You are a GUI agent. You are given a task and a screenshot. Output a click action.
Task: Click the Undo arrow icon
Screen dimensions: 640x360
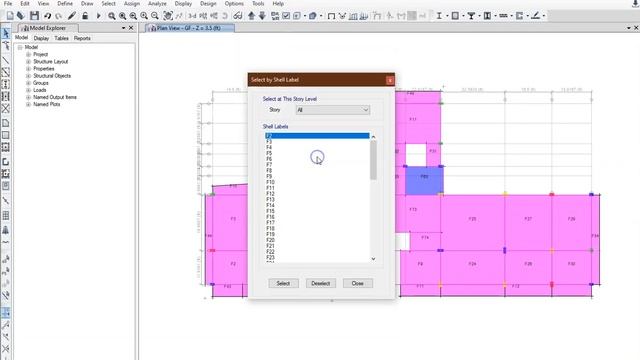(47, 16)
